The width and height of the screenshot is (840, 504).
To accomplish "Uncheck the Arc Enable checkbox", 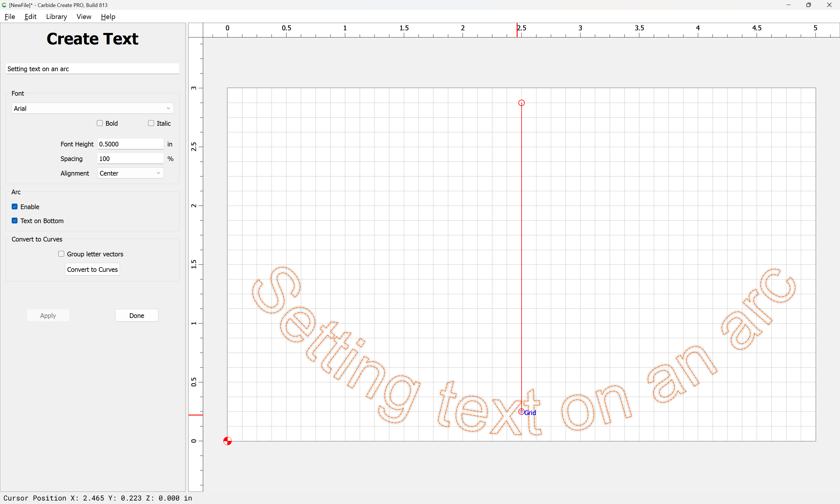I will pos(15,207).
